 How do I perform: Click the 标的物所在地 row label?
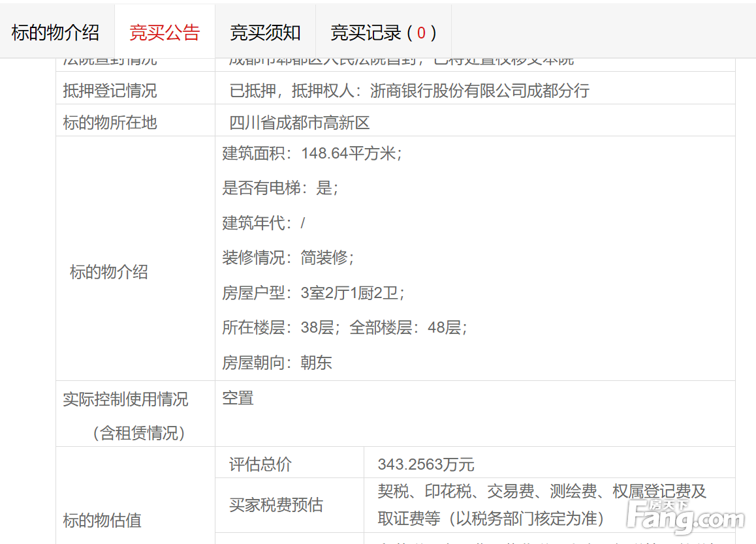pos(110,123)
